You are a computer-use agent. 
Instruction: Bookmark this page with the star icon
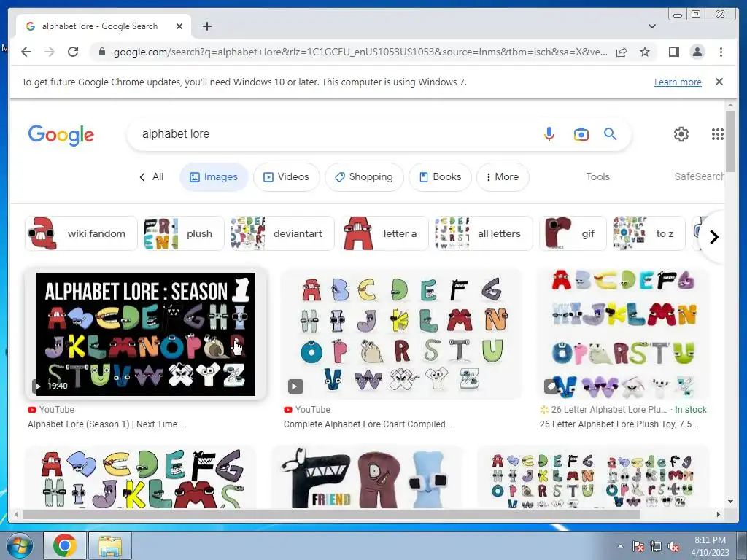pyautogui.click(x=645, y=52)
